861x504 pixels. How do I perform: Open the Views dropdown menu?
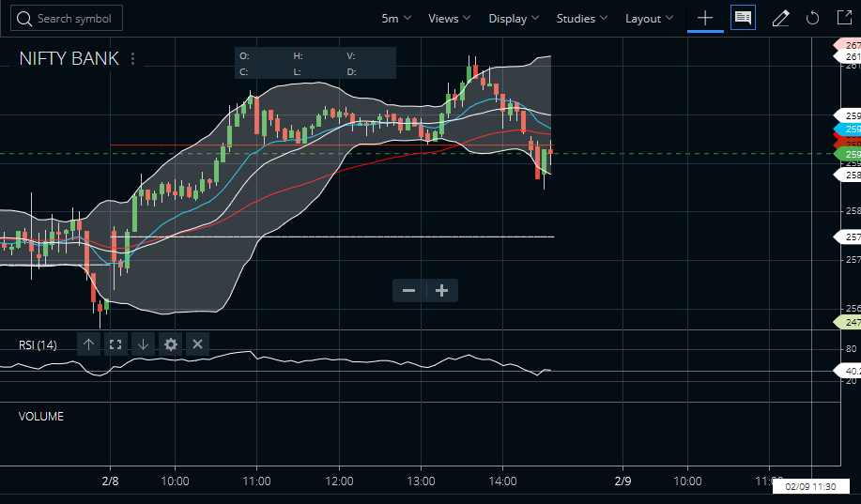click(449, 19)
